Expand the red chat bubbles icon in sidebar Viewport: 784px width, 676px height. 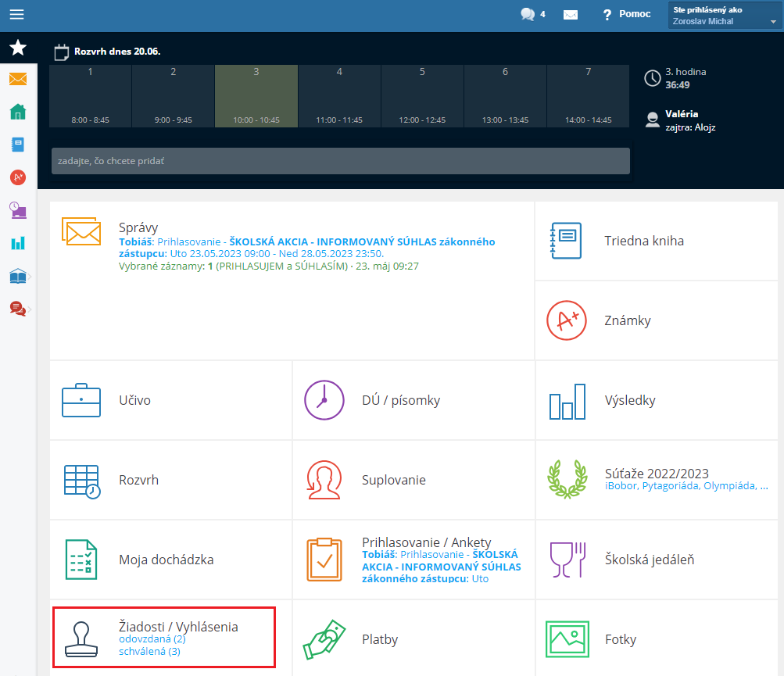[x=18, y=309]
